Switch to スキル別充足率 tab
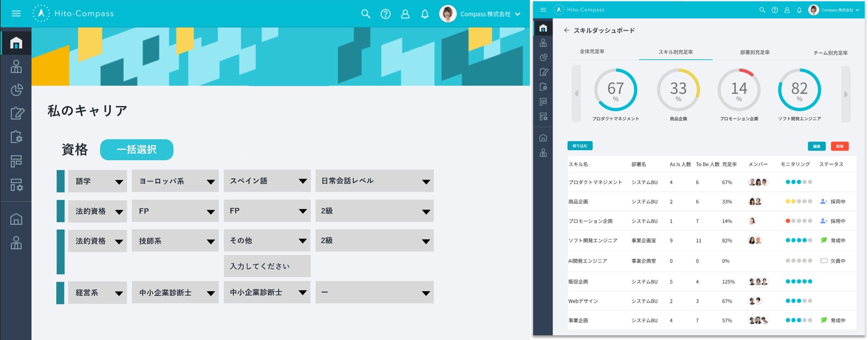 (x=676, y=52)
